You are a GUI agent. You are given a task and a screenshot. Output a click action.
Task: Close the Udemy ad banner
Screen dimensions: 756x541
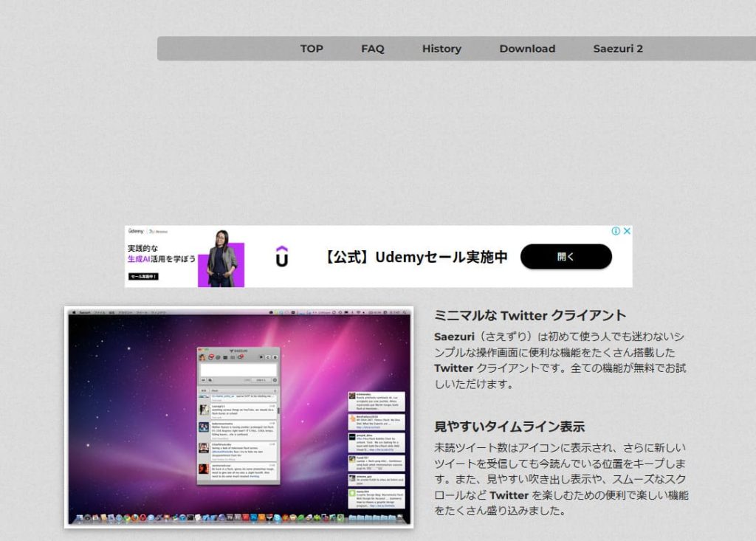pyautogui.click(x=627, y=231)
